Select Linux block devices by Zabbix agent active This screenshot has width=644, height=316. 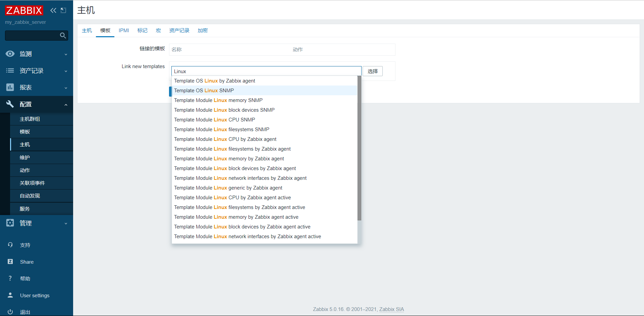(x=264, y=227)
